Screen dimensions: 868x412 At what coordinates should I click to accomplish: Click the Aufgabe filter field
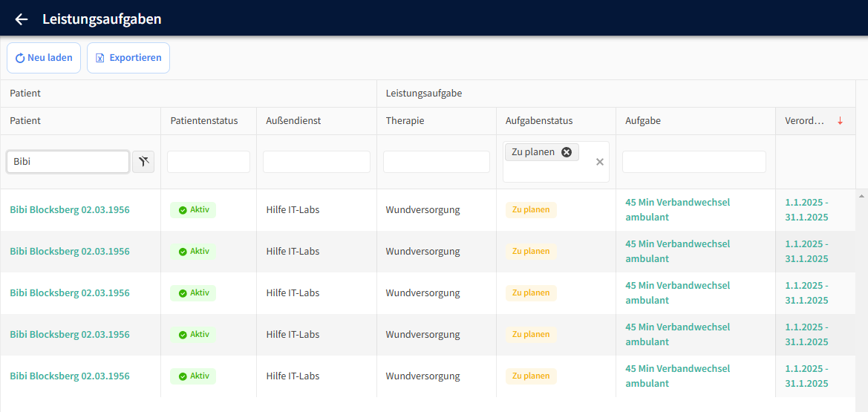click(x=694, y=162)
